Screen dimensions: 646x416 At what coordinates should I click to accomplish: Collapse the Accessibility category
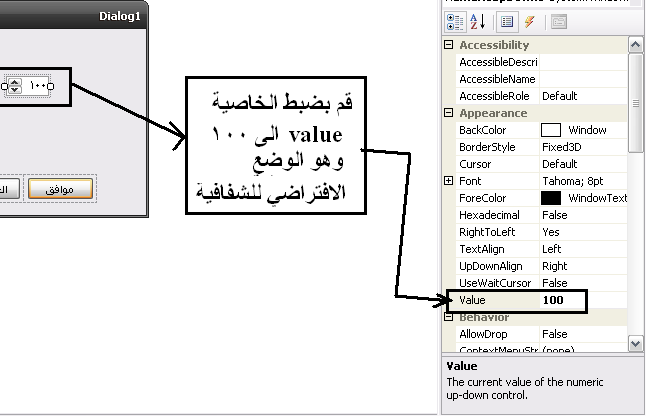coord(448,45)
